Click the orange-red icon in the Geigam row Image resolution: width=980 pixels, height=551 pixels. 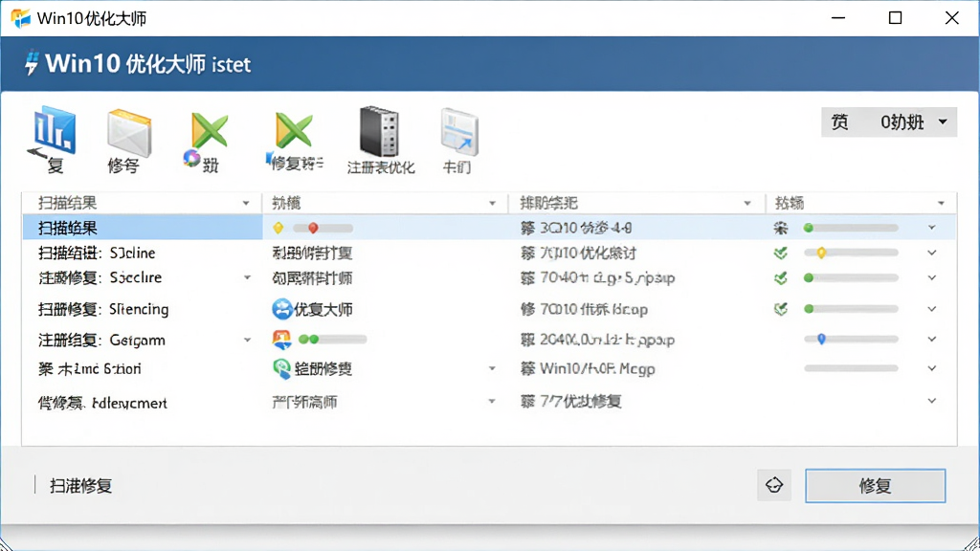point(282,340)
